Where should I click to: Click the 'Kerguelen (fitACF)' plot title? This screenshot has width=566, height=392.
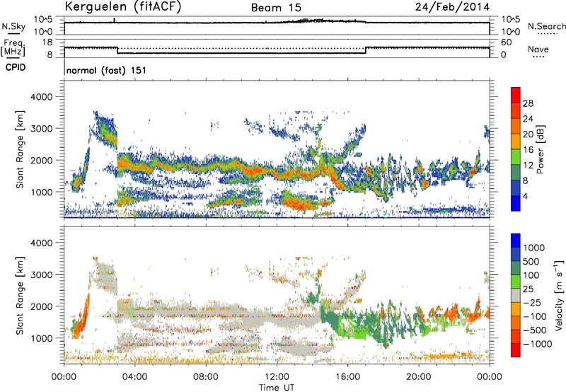pos(122,6)
